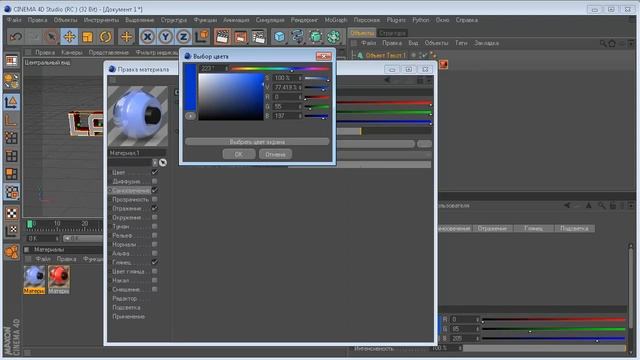The image size is (640, 360).
Task: Select the red material thumbnail in Materials panel
Action: [59, 277]
